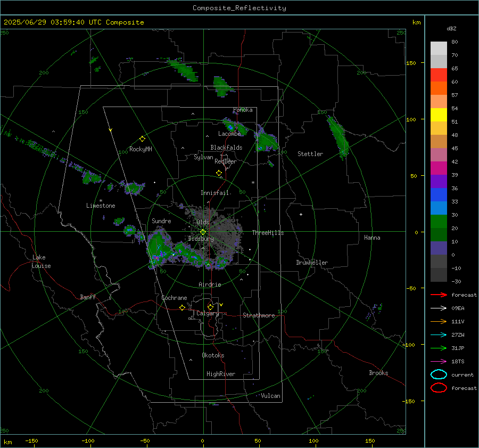Image resolution: width=479 pixels, height=448 pixels.
Task: Click the yellow swatch between 51 and 54 dBZ
Action: 439,115
